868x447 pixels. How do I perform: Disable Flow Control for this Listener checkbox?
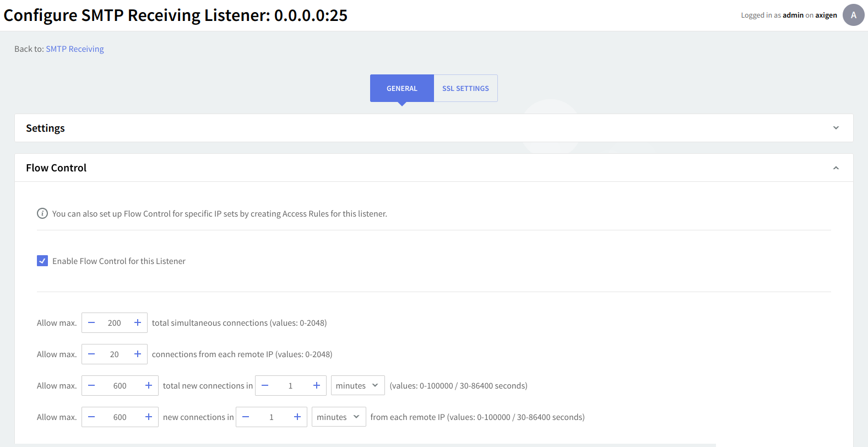coord(42,261)
